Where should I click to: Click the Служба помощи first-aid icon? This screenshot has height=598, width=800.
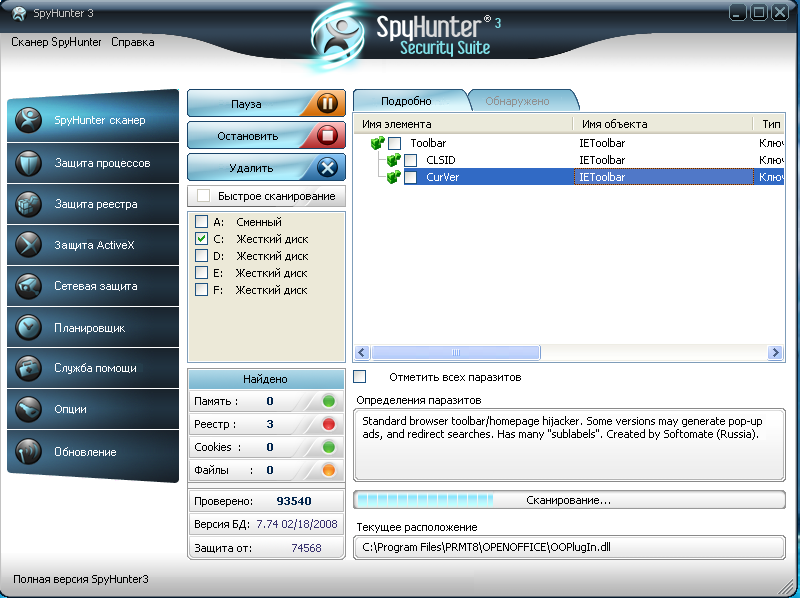coord(28,368)
